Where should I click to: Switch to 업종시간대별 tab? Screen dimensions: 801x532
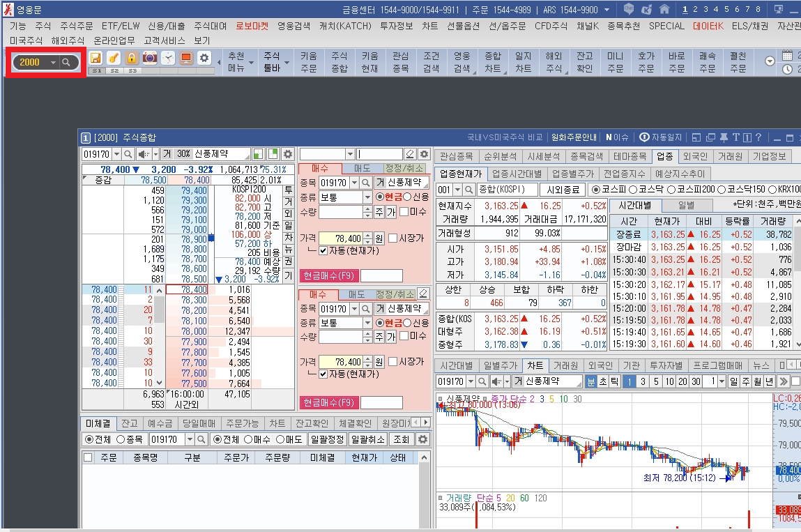(x=517, y=174)
